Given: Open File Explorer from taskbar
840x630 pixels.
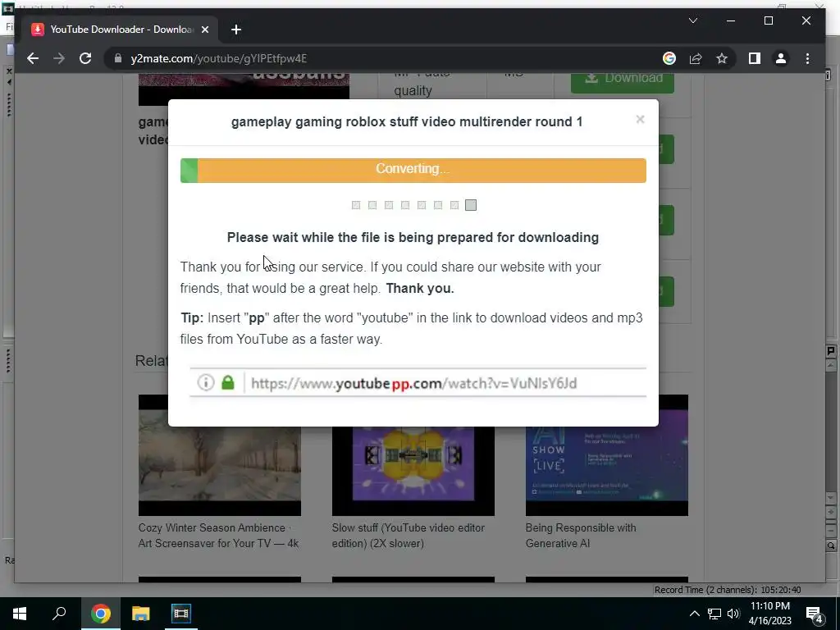Looking at the screenshot, I should point(141,614).
